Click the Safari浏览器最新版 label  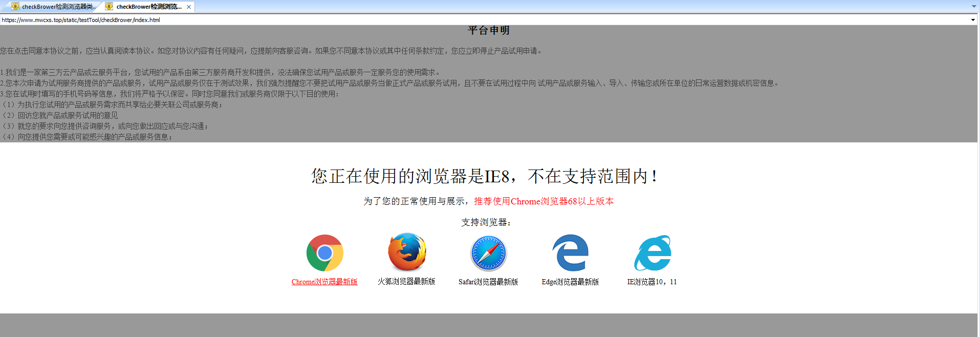click(488, 282)
